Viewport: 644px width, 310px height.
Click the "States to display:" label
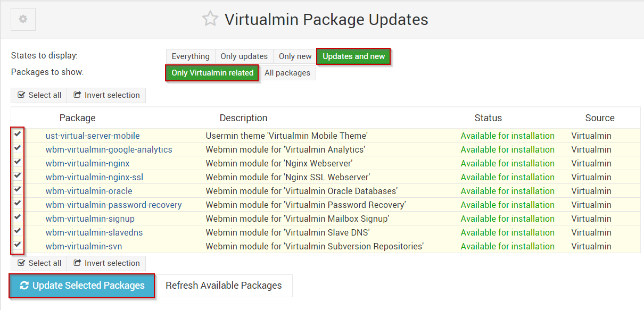(44, 55)
